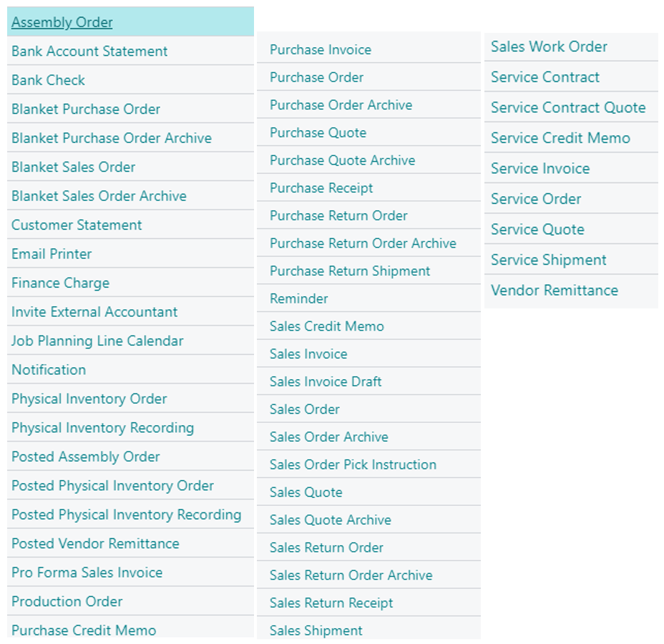Image resolution: width=664 pixels, height=644 pixels.
Task: Open the Purchase Invoice entry
Action: (319, 49)
